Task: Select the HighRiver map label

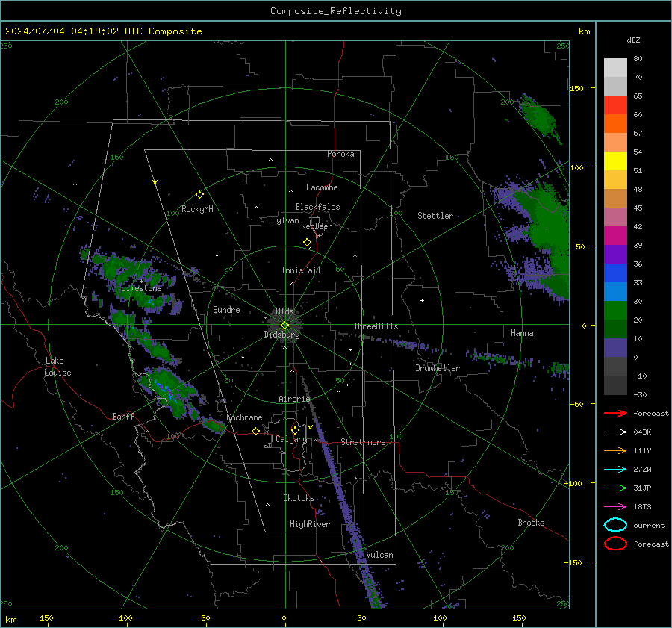Action: point(310,524)
